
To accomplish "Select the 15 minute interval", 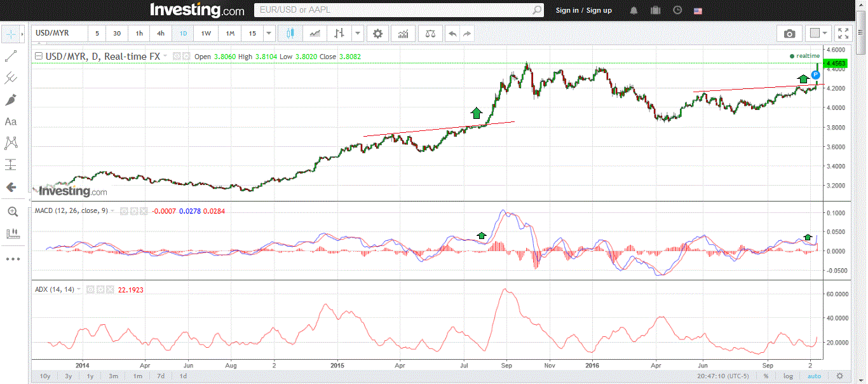I will point(252,34).
